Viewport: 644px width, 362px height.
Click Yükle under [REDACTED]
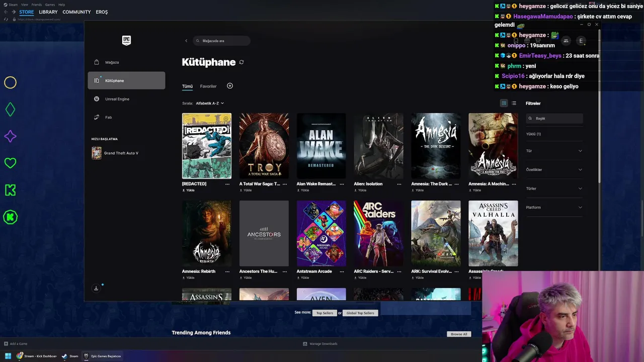pyautogui.click(x=188, y=191)
